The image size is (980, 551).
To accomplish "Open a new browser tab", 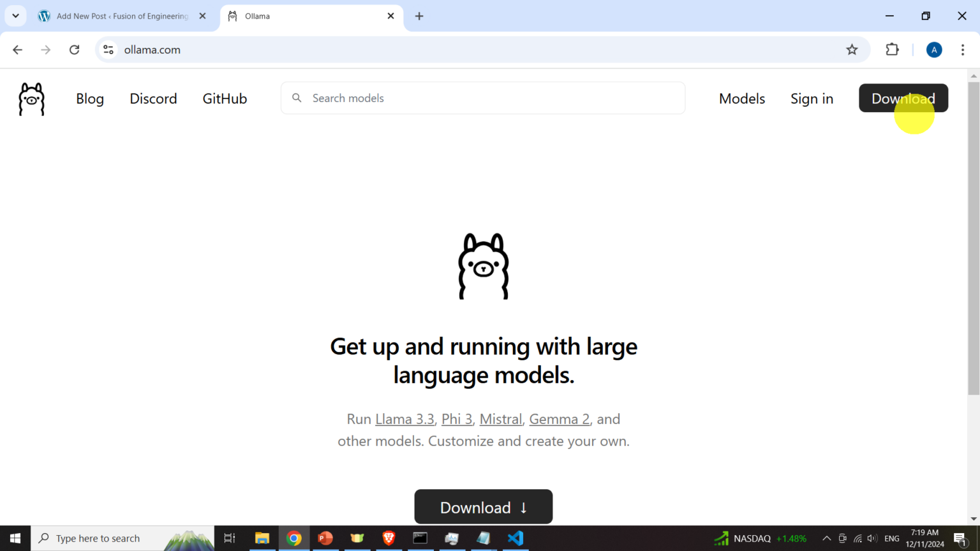I will tap(419, 16).
